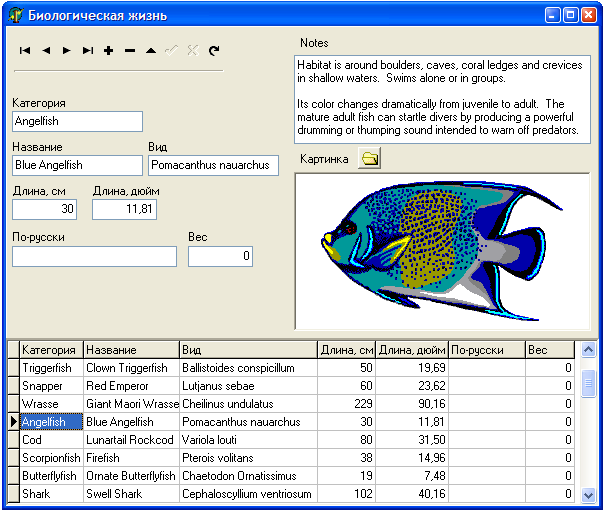Insert a new record with plus icon
Image resolution: width=605 pixels, height=511 pixels.
point(109,51)
